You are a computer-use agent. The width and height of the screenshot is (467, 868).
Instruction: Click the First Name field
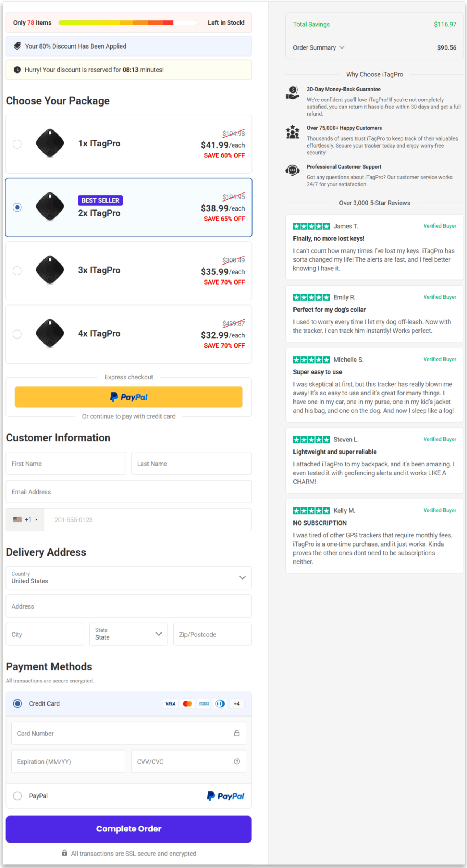click(x=66, y=464)
